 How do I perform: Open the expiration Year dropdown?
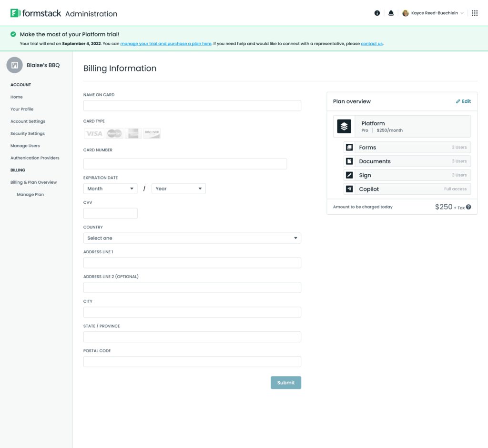pos(179,189)
